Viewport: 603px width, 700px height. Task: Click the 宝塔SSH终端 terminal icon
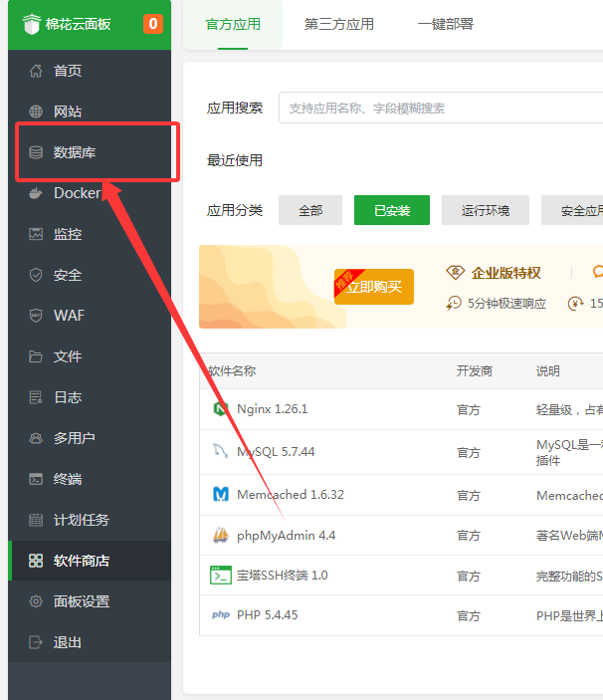coord(220,575)
